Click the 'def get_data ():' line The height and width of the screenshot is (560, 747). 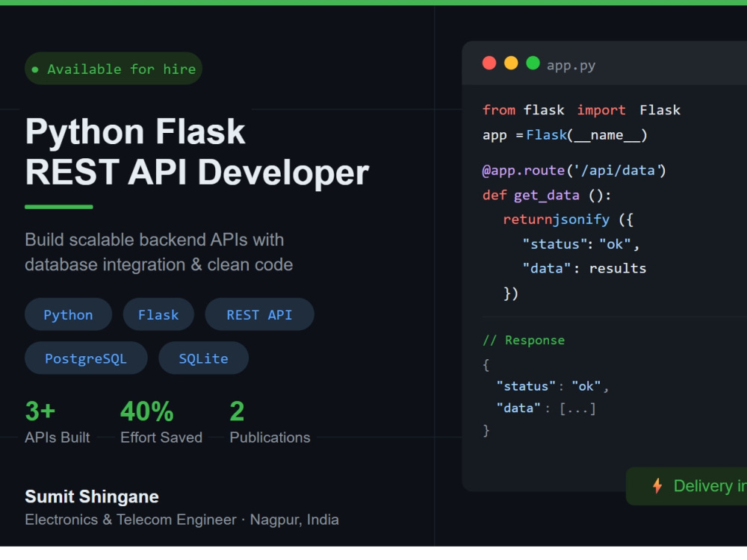point(547,195)
